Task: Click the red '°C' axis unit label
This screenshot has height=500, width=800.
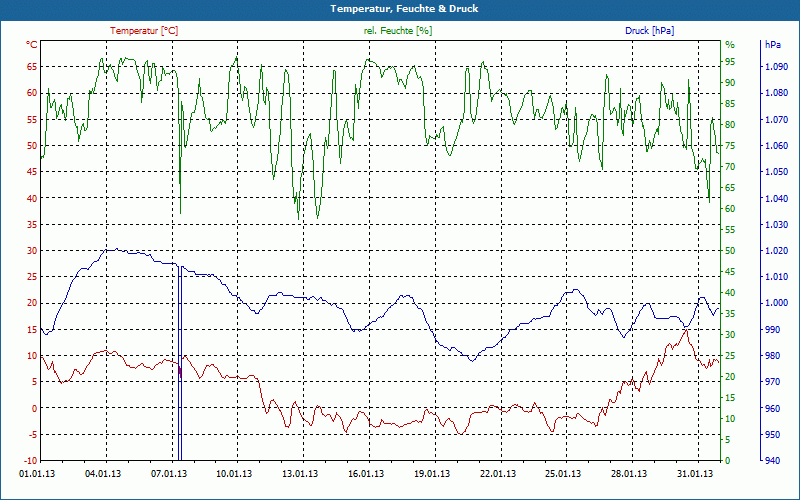Action: point(32,45)
